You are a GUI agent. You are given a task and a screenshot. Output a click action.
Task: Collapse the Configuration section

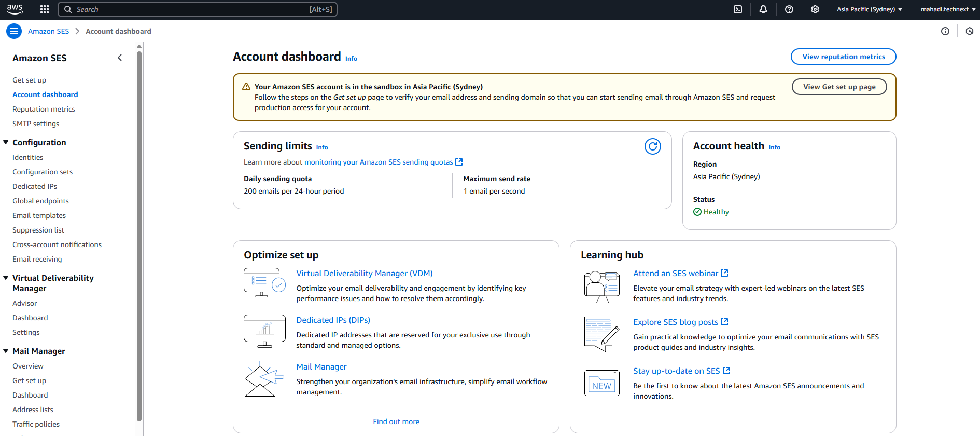tap(6, 142)
